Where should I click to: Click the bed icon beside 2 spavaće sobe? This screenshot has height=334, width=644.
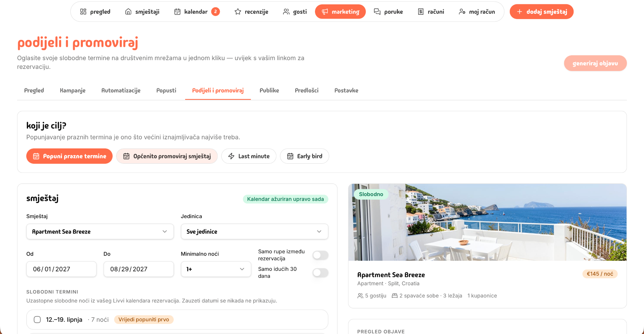click(395, 296)
